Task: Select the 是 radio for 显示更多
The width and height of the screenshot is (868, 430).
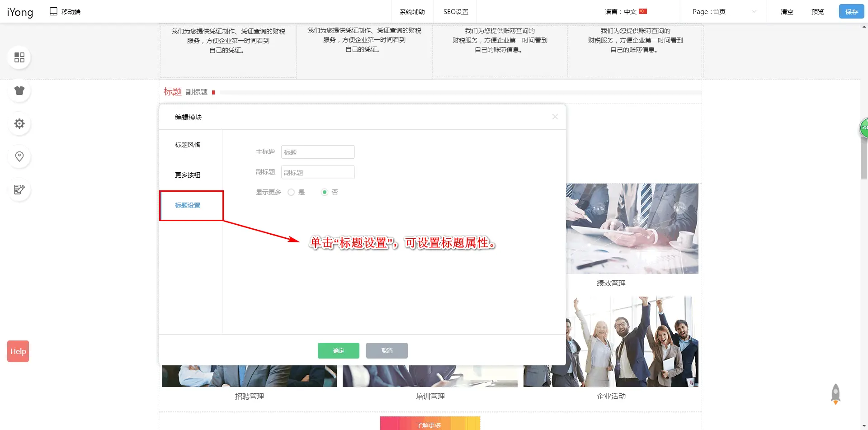Action: [x=291, y=192]
